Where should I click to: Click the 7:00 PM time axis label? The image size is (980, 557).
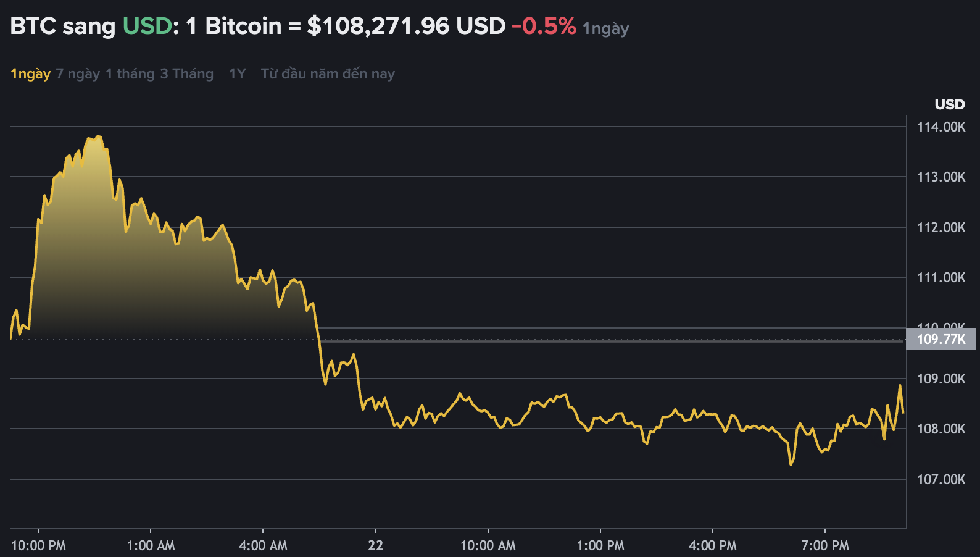824,546
